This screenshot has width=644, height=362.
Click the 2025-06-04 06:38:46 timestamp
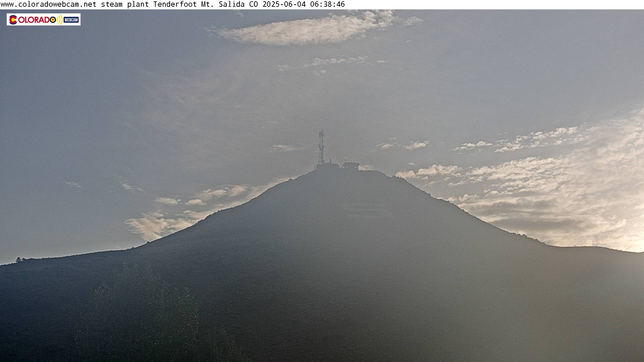point(304,4)
